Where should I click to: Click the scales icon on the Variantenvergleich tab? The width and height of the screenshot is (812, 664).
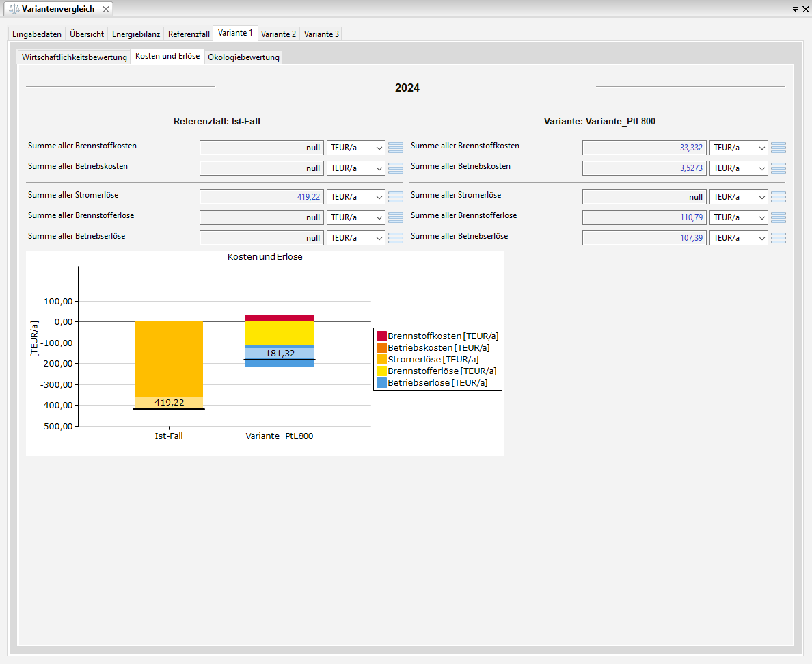click(14, 10)
